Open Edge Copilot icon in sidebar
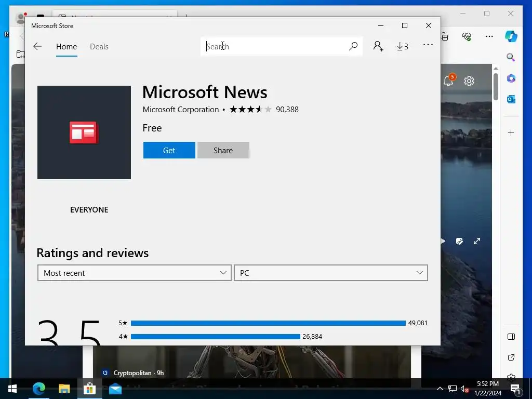Screen dimensions: 532x399 [x=511, y=36]
